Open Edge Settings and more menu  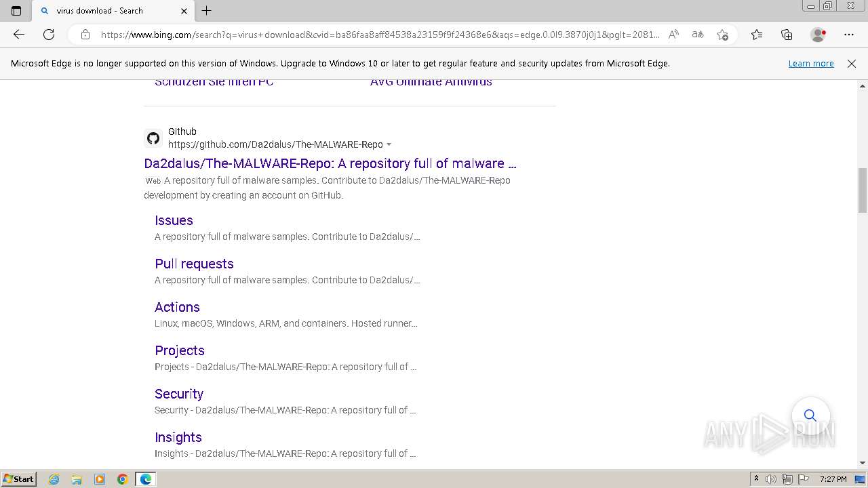[849, 35]
